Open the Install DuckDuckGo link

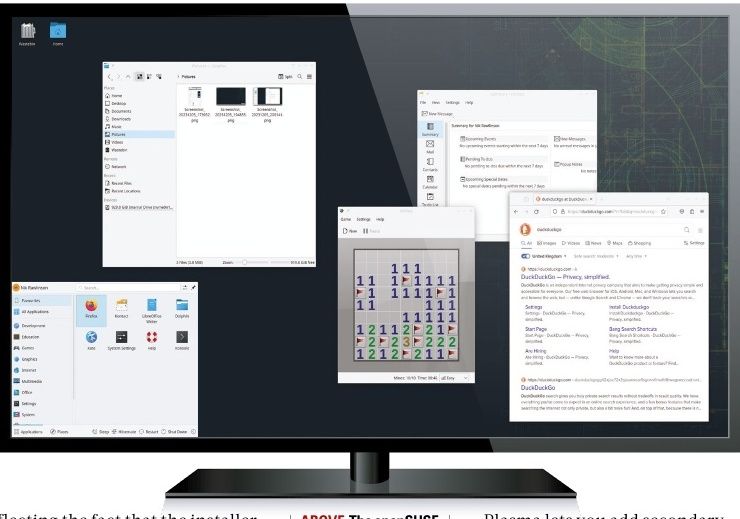[x=629, y=307]
